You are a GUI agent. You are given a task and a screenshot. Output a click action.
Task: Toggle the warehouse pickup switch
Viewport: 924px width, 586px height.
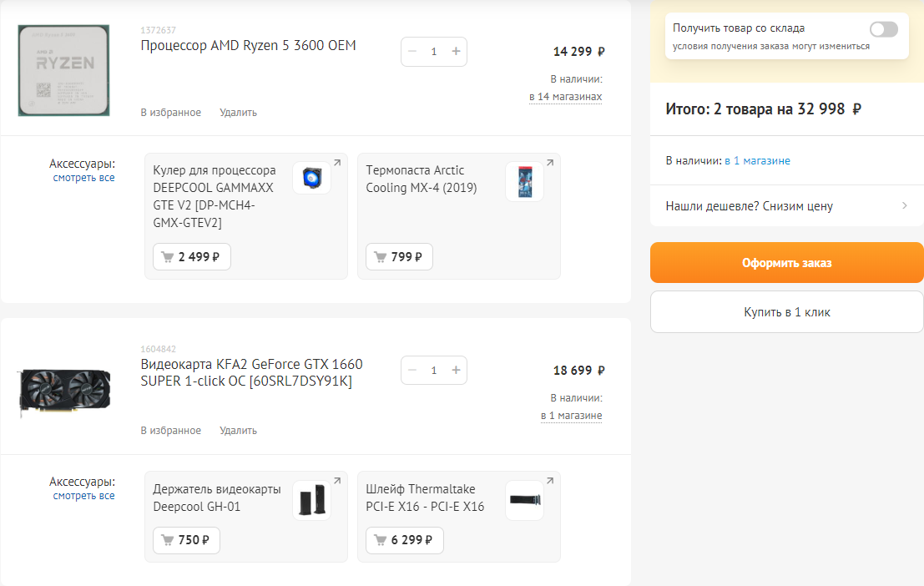tap(883, 30)
